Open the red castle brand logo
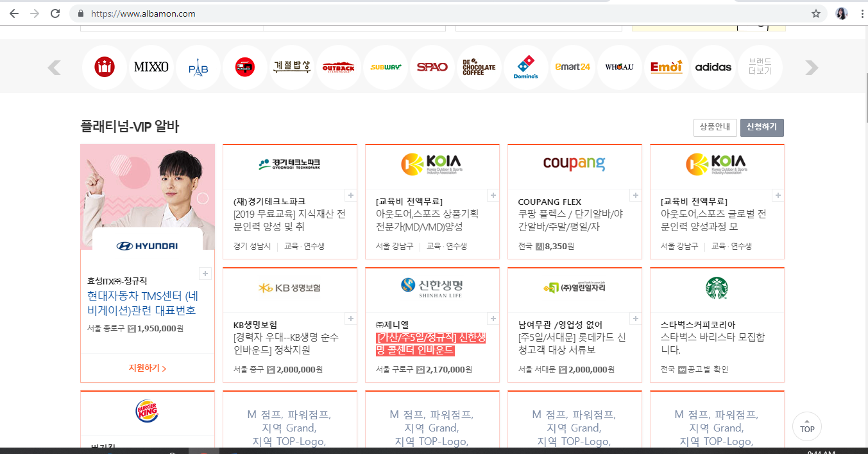This screenshot has width=868, height=454. click(105, 67)
